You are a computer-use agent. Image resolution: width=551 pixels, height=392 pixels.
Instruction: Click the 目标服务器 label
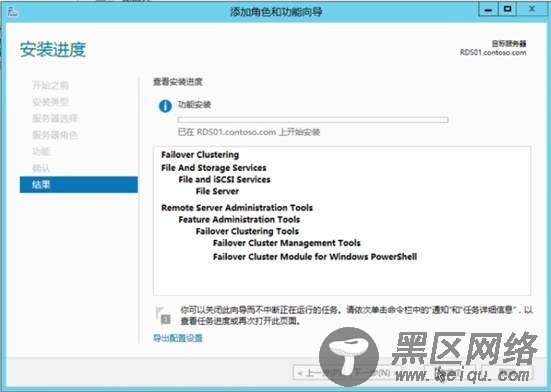pos(509,44)
